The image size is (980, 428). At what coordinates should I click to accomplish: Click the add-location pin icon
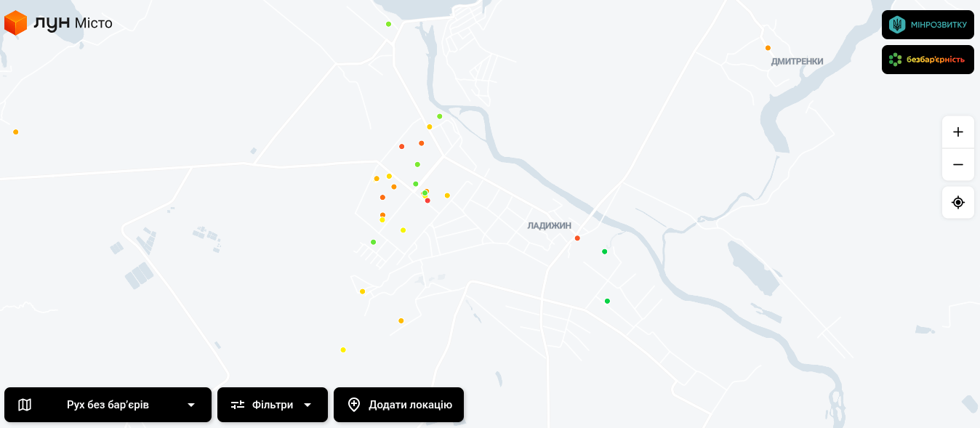(354, 405)
